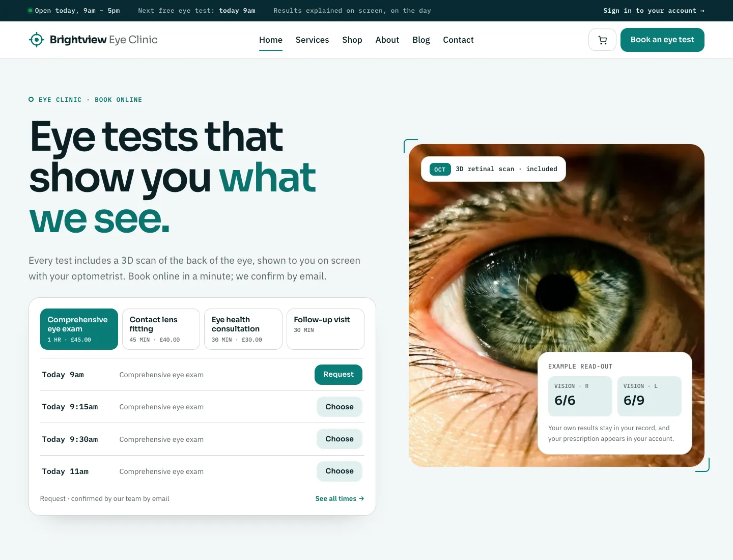Viewport: 733px width, 560px height.
Task: Navigate to the Blog
Action: [x=421, y=40]
